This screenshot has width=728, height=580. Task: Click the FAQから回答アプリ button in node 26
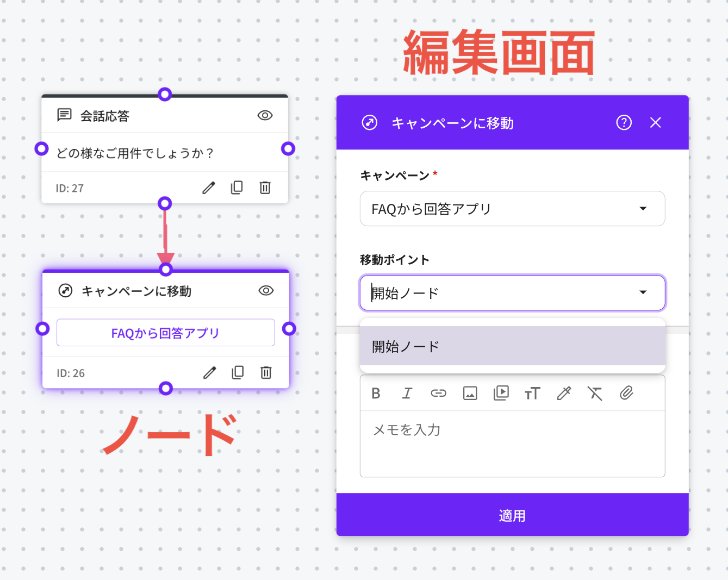(x=165, y=333)
